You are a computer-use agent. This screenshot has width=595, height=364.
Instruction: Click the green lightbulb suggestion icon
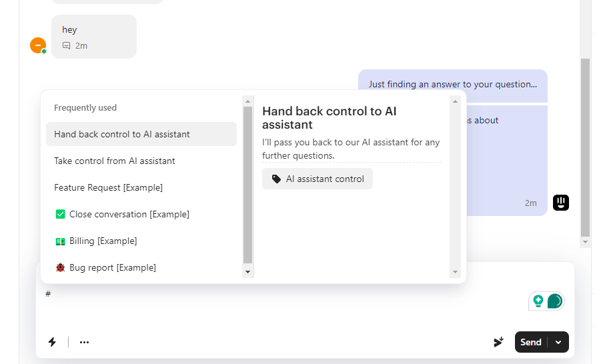[538, 301]
